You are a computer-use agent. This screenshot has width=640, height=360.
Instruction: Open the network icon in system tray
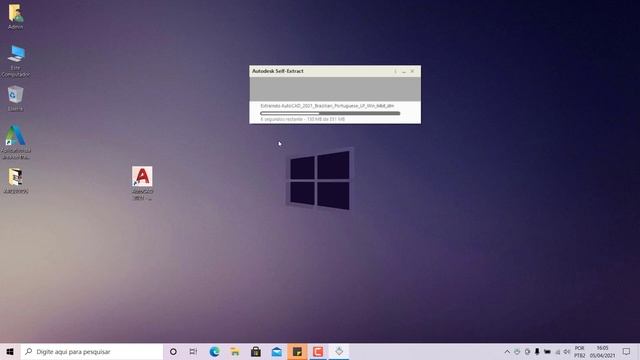(x=557, y=351)
